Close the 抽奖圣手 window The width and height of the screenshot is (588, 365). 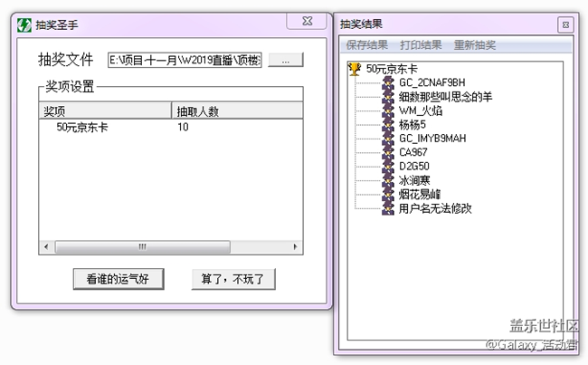click(308, 21)
